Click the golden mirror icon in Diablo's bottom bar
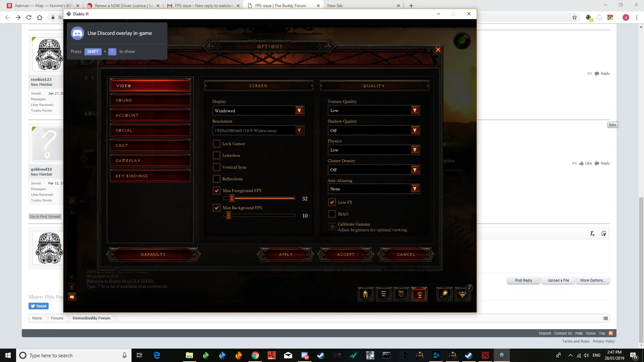The width and height of the screenshot is (644, 362). click(x=444, y=294)
